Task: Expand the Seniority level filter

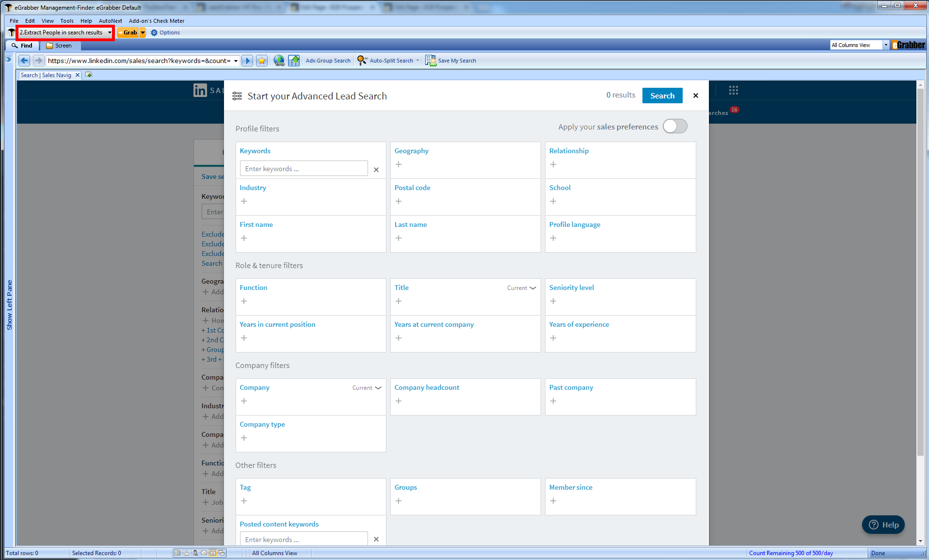Action: coord(553,301)
